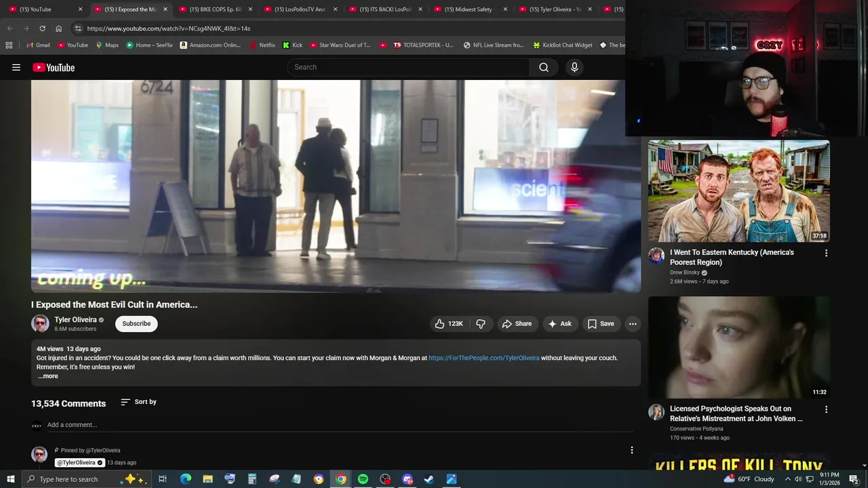The image size is (868, 488).
Task: Reload the page with refresh icon
Action: point(42,28)
